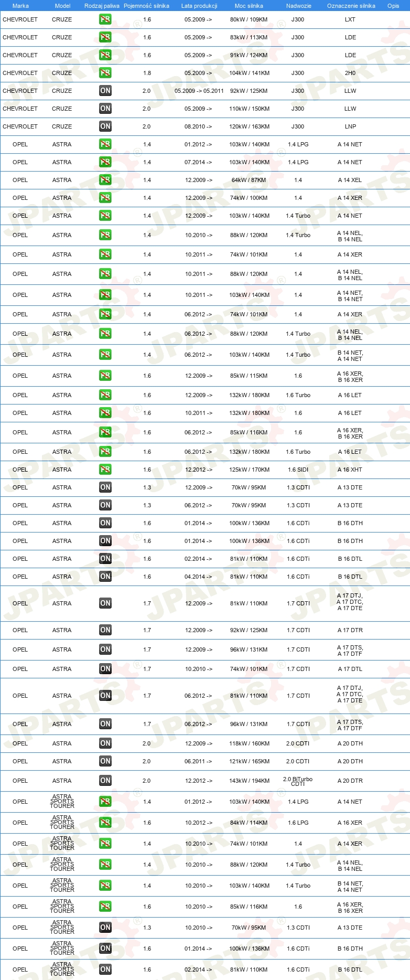Select the 125kW / 170KM power cell

point(249,470)
